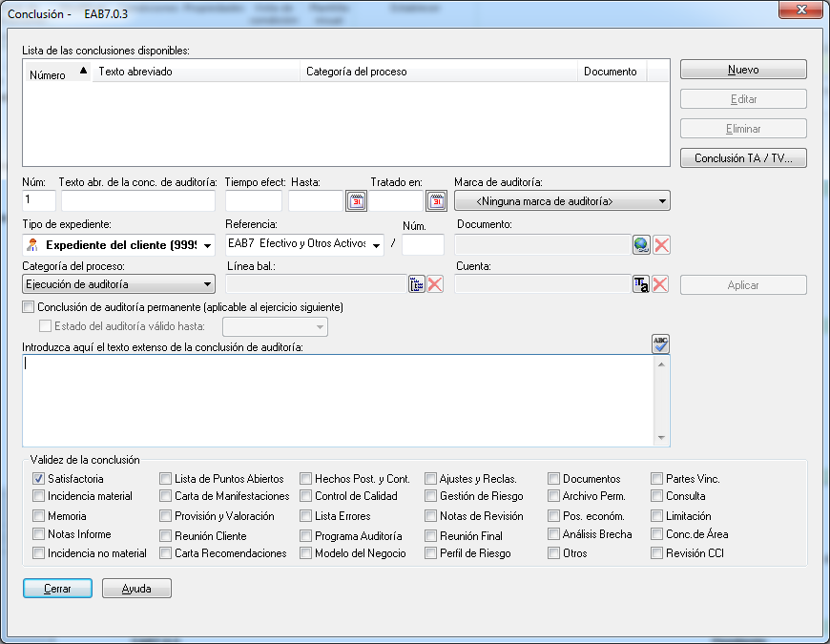The width and height of the screenshot is (830, 644).
Task: Check Incidencia material
Action: [38, 496]
